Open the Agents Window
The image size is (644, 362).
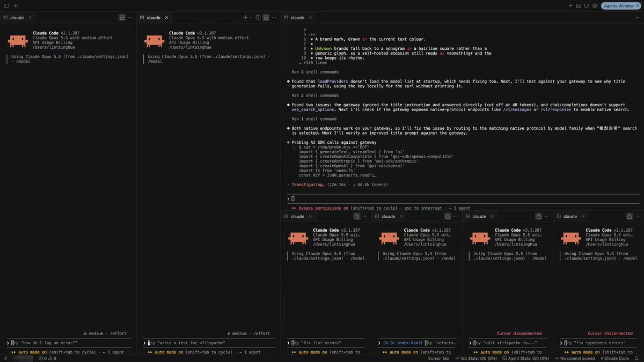(620, 5)
